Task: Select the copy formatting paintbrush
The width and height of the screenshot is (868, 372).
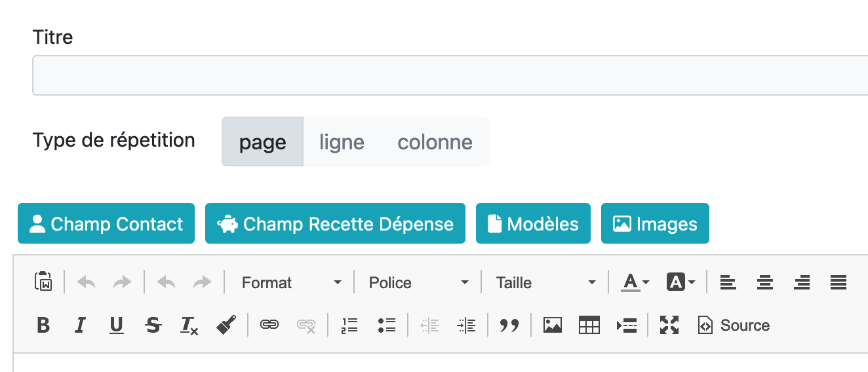Action: (226, 325)
